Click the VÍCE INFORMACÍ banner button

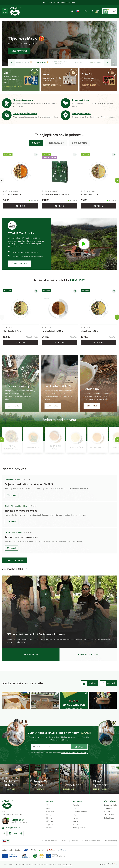click(19, 51)
